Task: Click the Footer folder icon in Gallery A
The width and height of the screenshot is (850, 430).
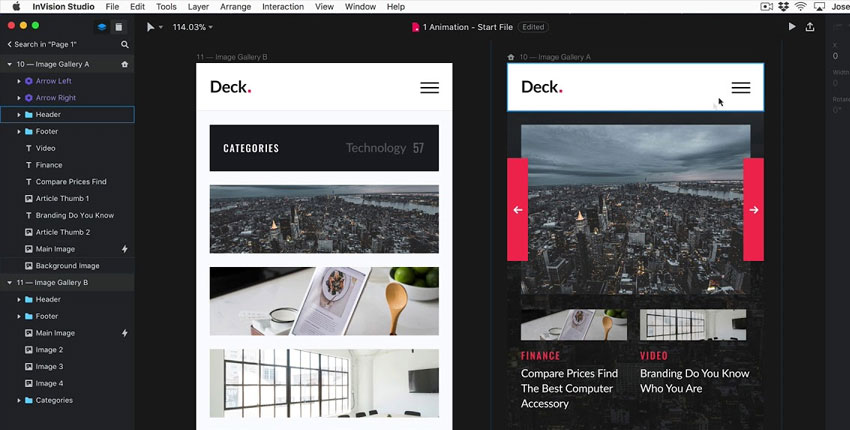Action: pos(29,131)
